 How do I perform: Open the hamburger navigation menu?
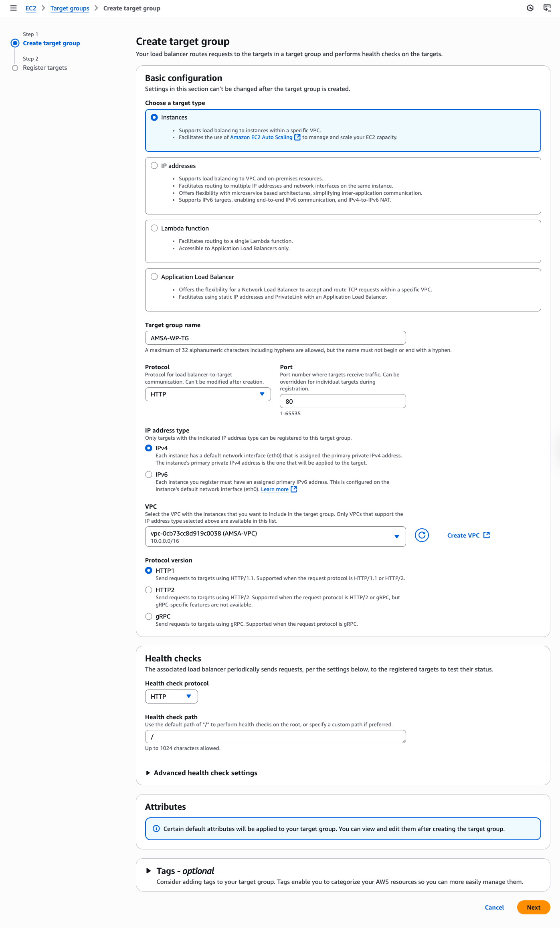(13, 8)
